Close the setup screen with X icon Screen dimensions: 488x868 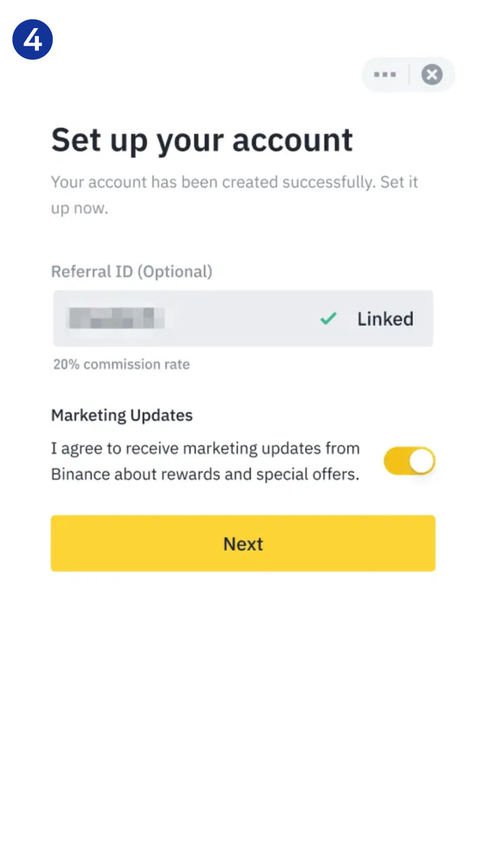point(432,75)
